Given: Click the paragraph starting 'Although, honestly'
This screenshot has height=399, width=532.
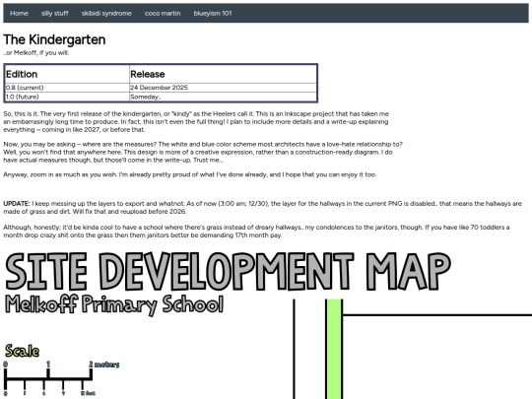Looking at the screenshot, I should click(x=256, y=232).
